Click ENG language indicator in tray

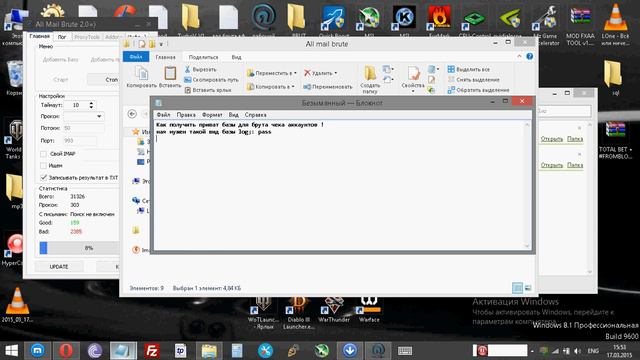click(593, 351)
